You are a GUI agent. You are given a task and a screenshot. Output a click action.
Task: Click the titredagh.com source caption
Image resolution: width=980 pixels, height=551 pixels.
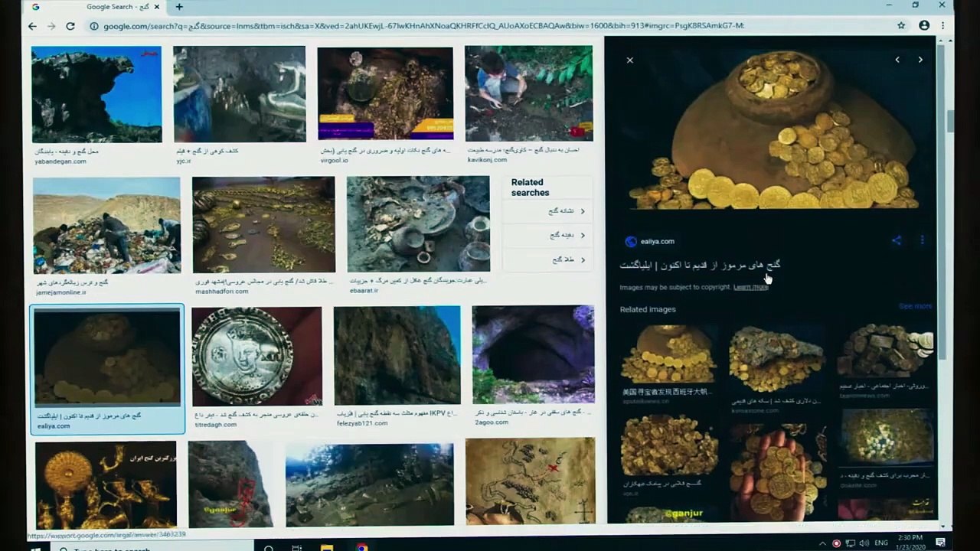coord(215,425)
